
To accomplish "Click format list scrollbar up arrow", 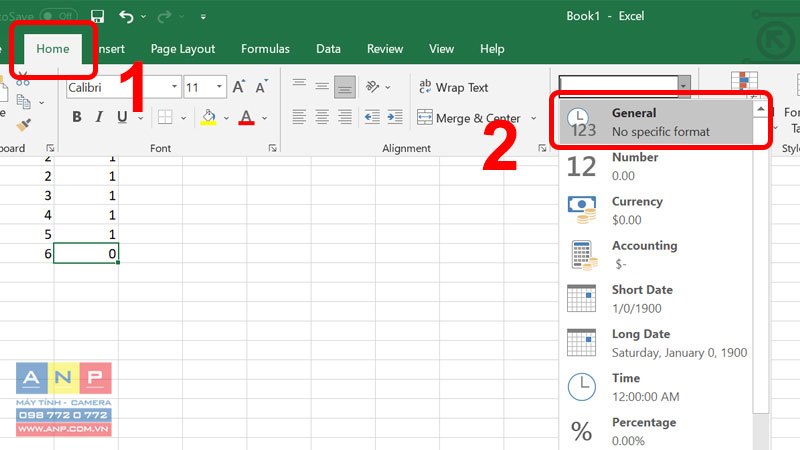I will (x=761, y=109).
